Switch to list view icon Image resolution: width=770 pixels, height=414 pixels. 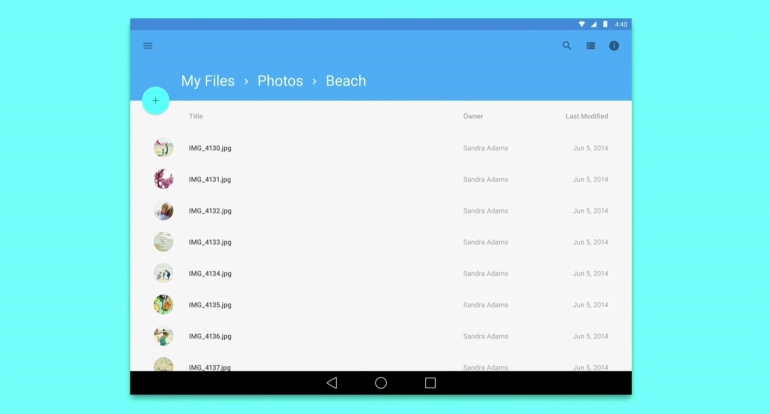591,46
